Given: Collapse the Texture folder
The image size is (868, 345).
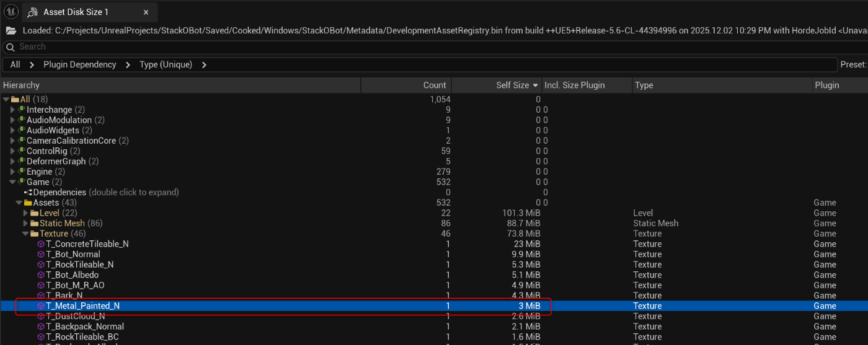Looking at the screenshot, I should (26, 234).
